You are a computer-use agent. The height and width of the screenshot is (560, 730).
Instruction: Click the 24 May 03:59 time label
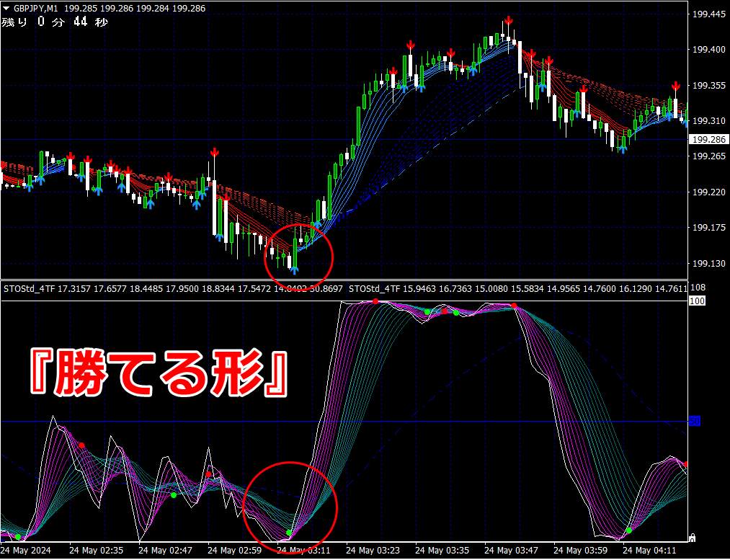[x=580, y=551]
